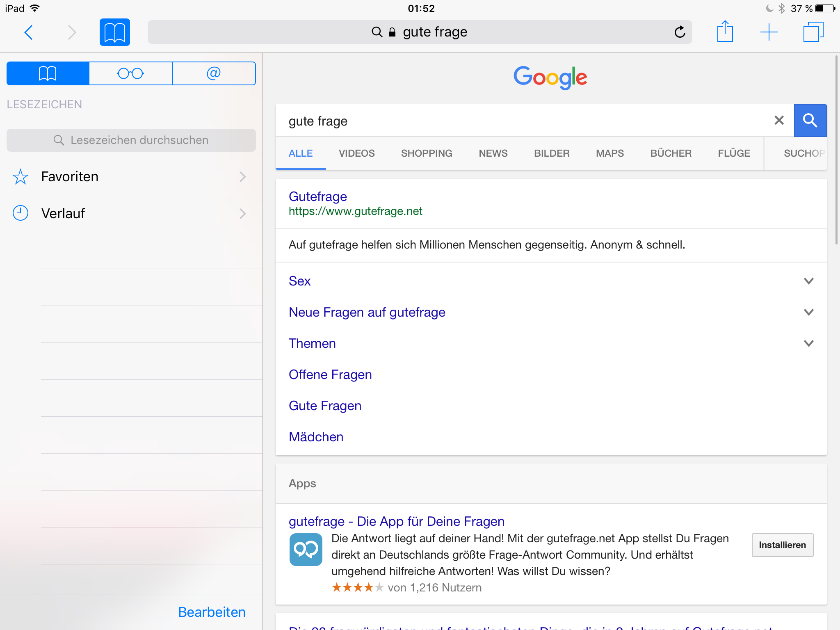Expand the Sex sitelink chevron
Image resolution: width=840 pixels, height=630 pixels.
(808, 281)
